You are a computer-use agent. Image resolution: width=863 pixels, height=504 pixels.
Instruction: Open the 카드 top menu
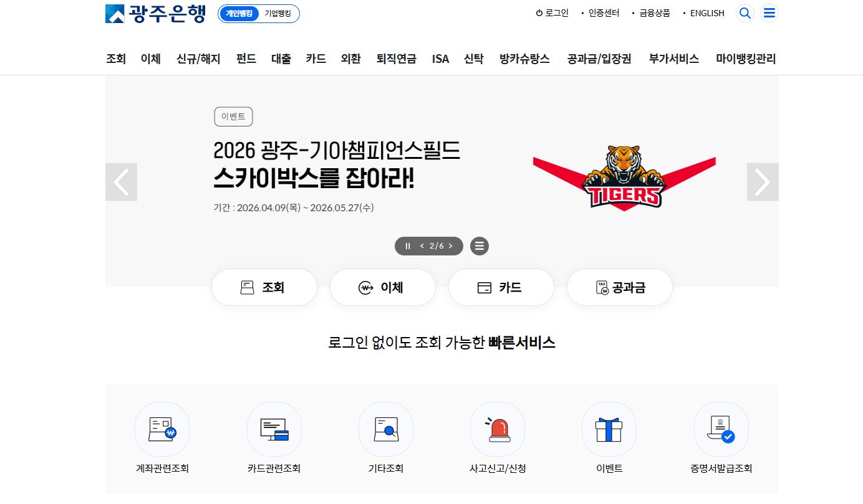click(x=316, y=59)
